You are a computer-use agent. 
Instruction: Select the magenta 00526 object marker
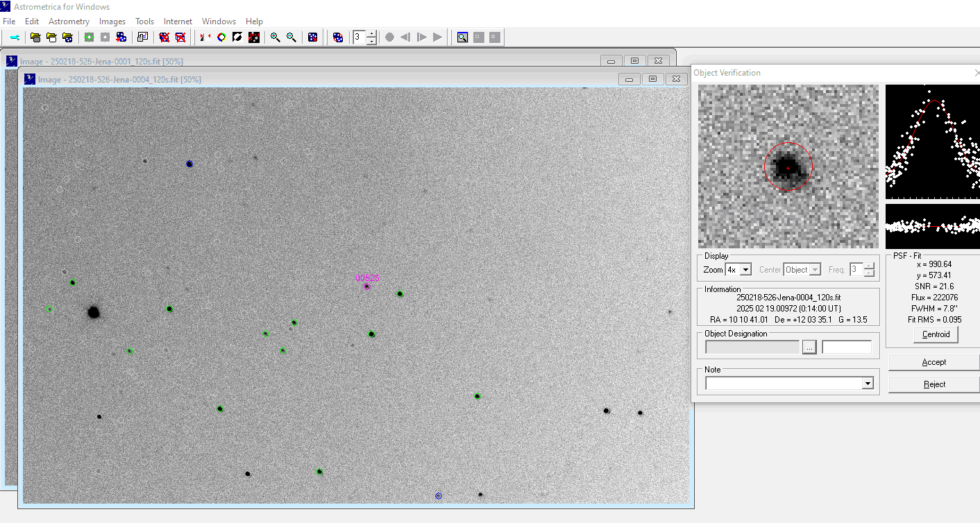coord(367,286)
